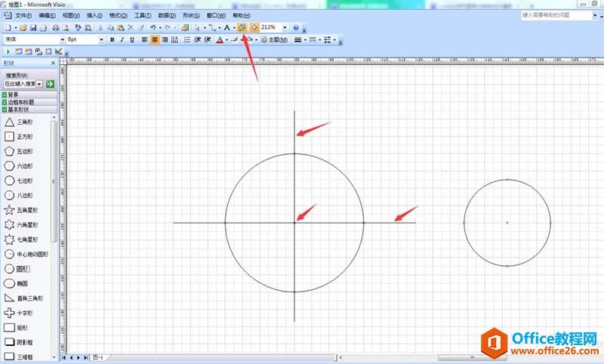Viewport: 604px width, 364px height.
Task: Open the 212% zoom dropdown
Action: click(x=285, y=28)
